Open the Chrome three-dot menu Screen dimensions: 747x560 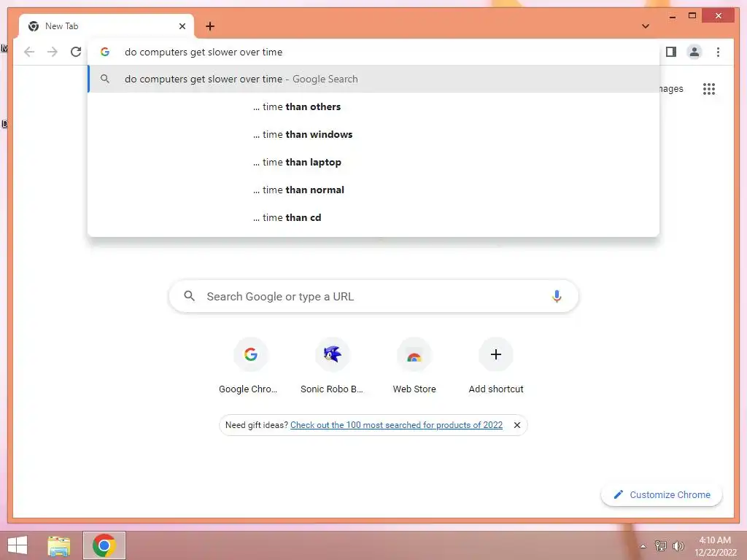(x=718, y=52)
